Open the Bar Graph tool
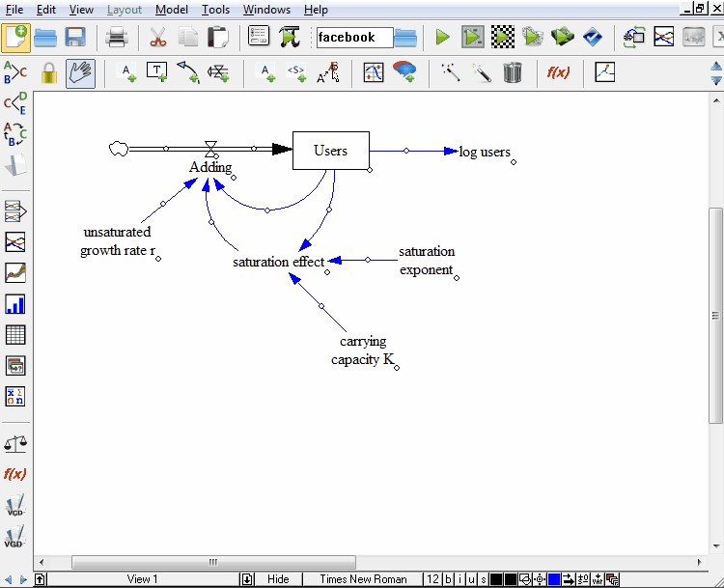This screenshot has width=724, height=588. 15,304
